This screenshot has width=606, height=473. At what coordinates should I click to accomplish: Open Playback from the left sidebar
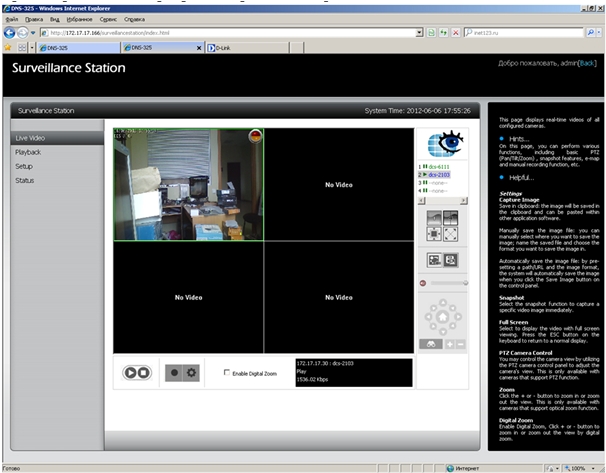[28, 152]
